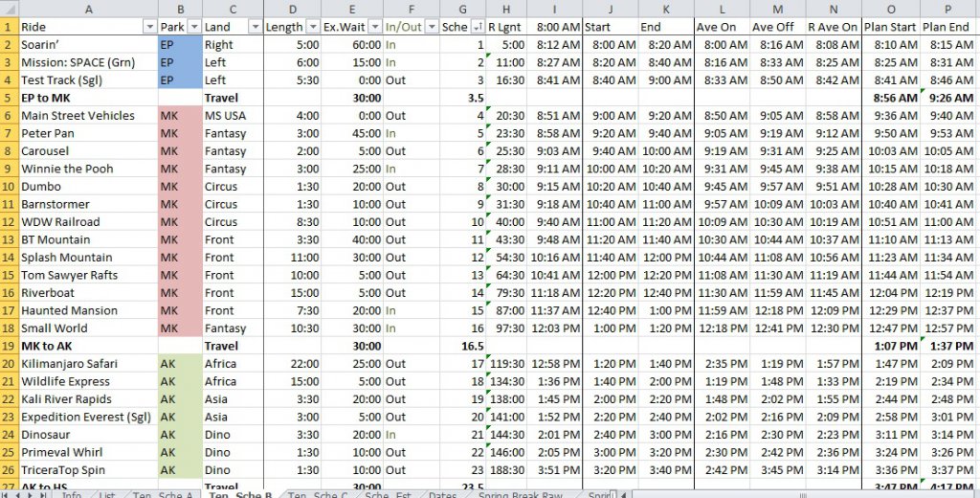Select column P header
980x498 pixels.
click(x=948, y=9)
